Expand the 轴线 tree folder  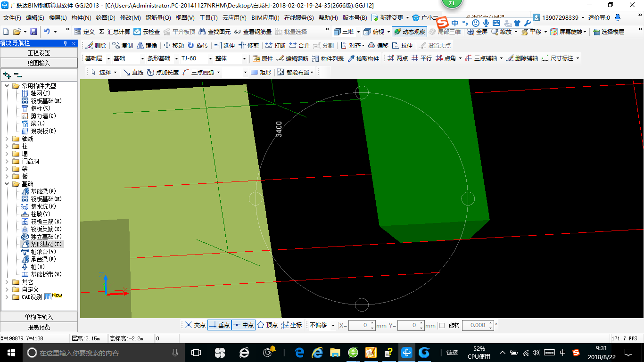coord(7,139)
